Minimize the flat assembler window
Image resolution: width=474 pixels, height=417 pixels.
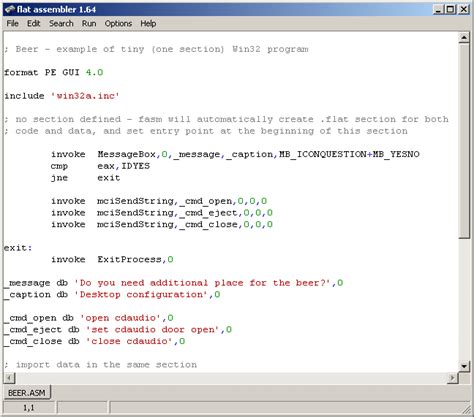point(439,9)
